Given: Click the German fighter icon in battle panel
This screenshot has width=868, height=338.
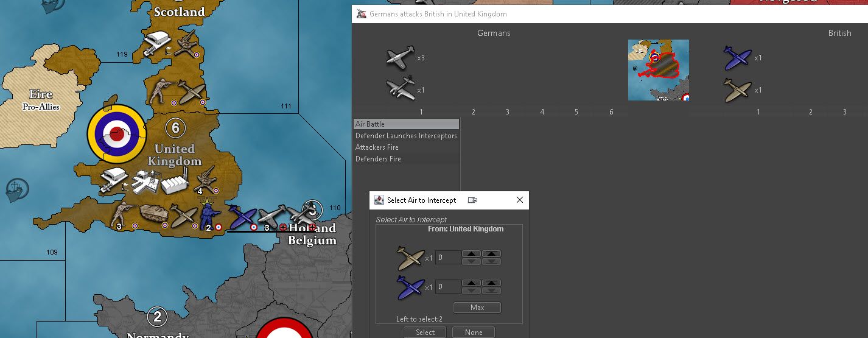Looking at the screenshot, I should click(401, 57).
